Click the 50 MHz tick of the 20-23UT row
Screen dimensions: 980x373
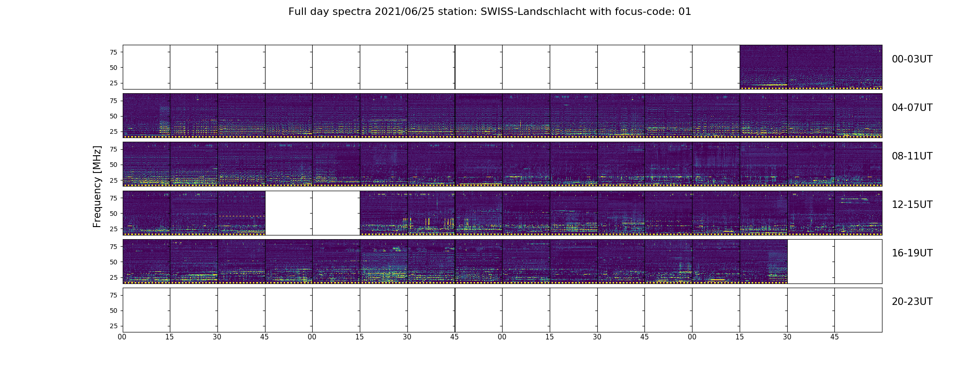coord(113,311)
